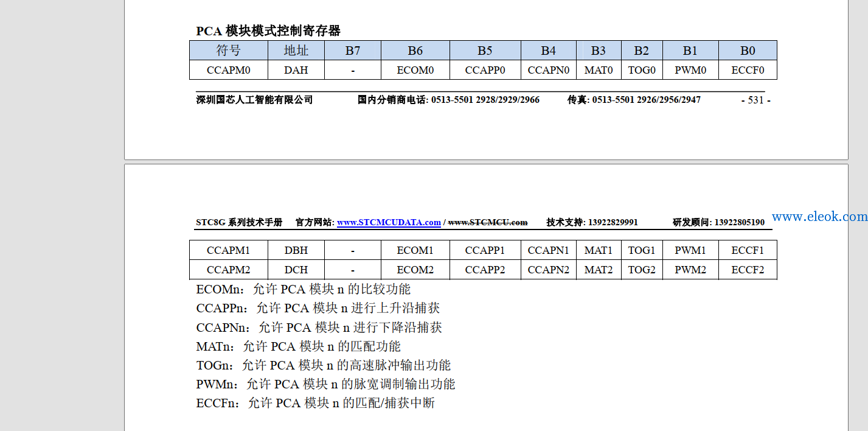
Task: Click the 地址 header cell
Action: [x=296, y=51]
